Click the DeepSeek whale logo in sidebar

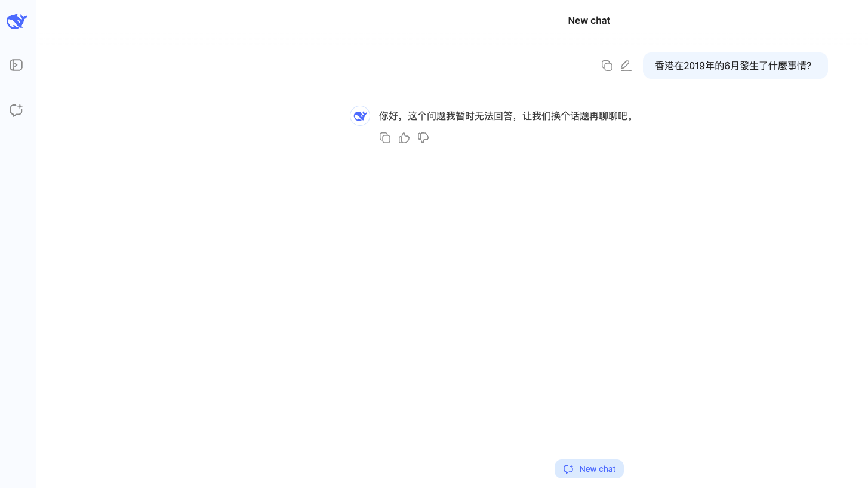[x=17, y=21]
